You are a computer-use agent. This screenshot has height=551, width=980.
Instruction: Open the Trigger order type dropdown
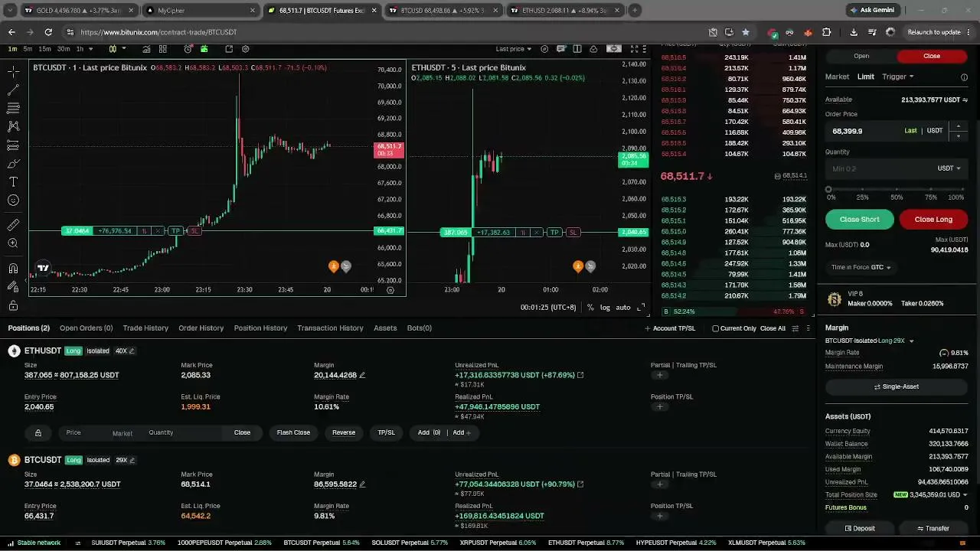pyautogui.click(x=898, y=77)
